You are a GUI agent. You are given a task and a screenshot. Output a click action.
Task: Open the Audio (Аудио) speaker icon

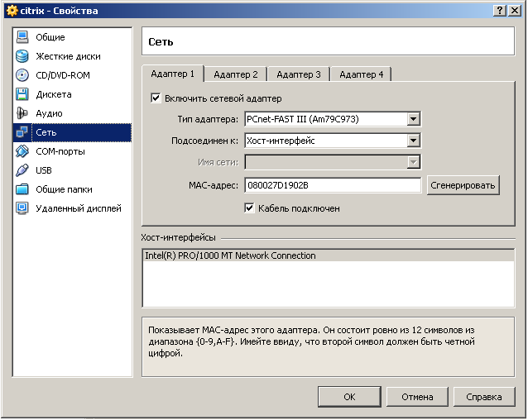tap(22, 113)
